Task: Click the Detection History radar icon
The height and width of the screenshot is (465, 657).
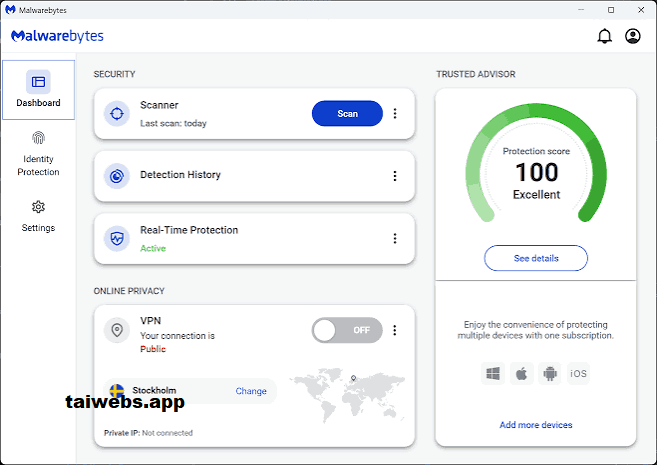Action: [116, 176]
